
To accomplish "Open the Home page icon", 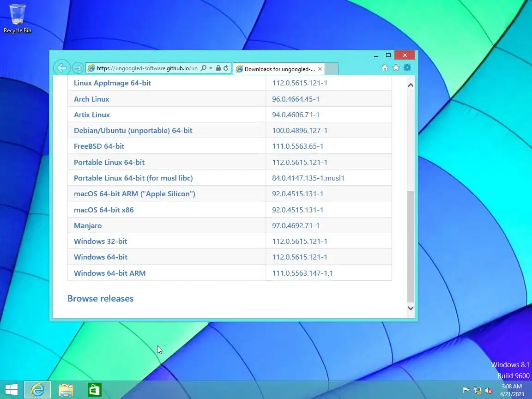I will coord(384,68).
